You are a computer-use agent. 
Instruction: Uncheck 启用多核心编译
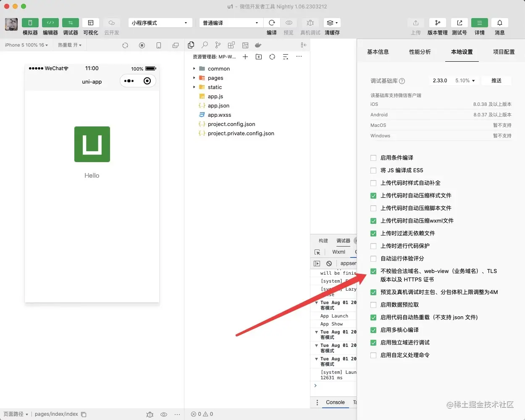(373, 330)
